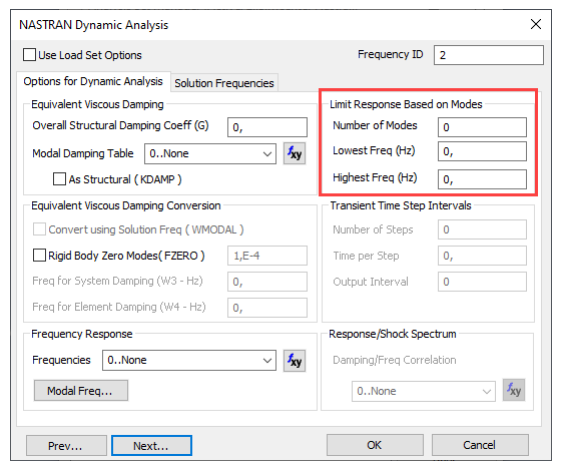Click the Lowest Freq (Hz) field

pyautogui.click(x=482, y=151)
